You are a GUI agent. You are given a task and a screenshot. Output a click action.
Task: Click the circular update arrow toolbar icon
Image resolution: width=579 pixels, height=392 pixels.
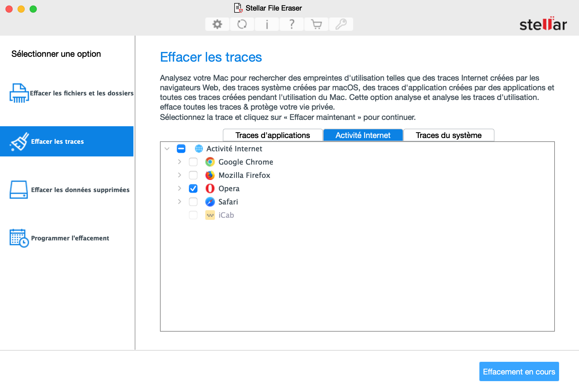click(x=242, y=24)
